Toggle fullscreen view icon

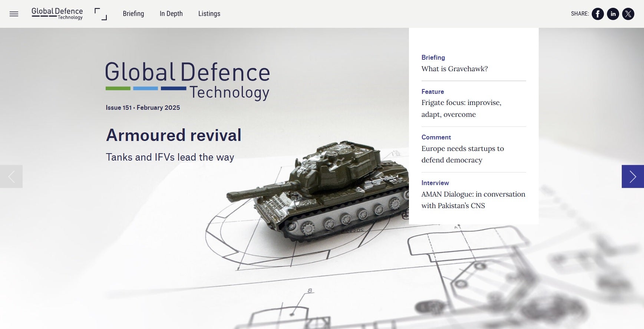[x=100, y=14]
